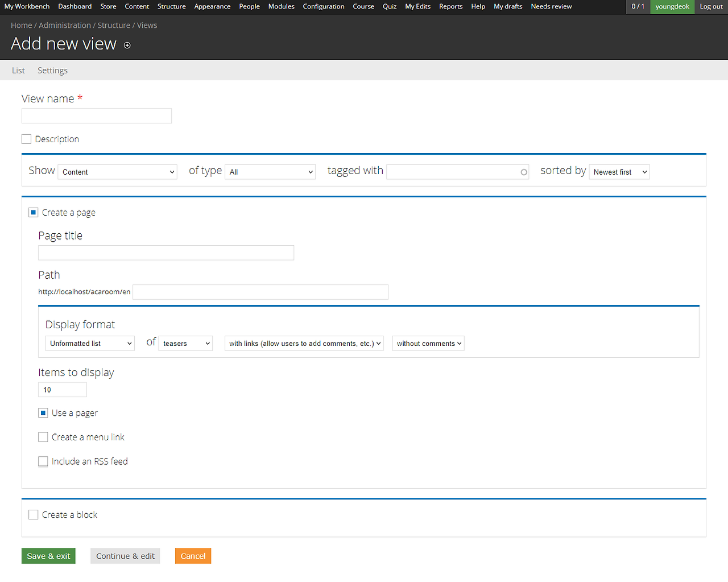Click the tagged with text field
The height and width of the screenshot is (582, 728).
(458, 172)
